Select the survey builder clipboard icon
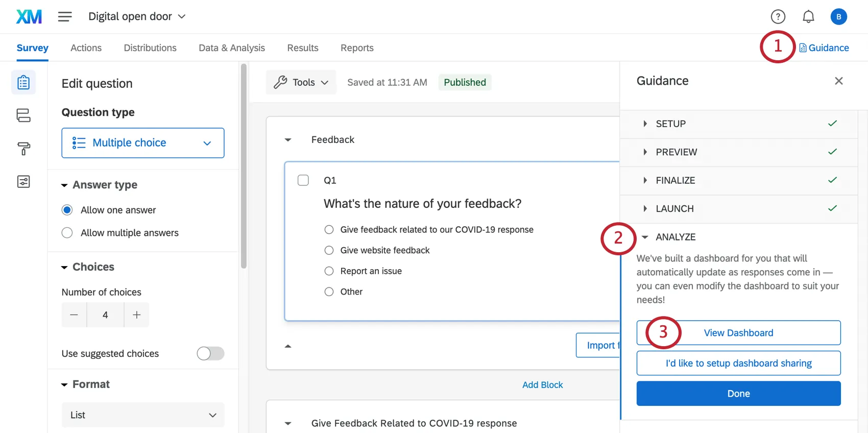 tap(23, 82)
